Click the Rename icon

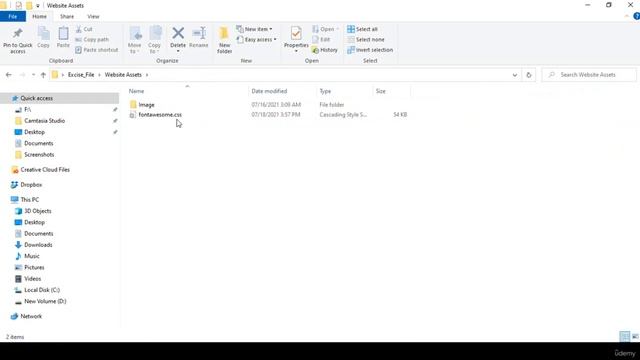click(199, 37)
